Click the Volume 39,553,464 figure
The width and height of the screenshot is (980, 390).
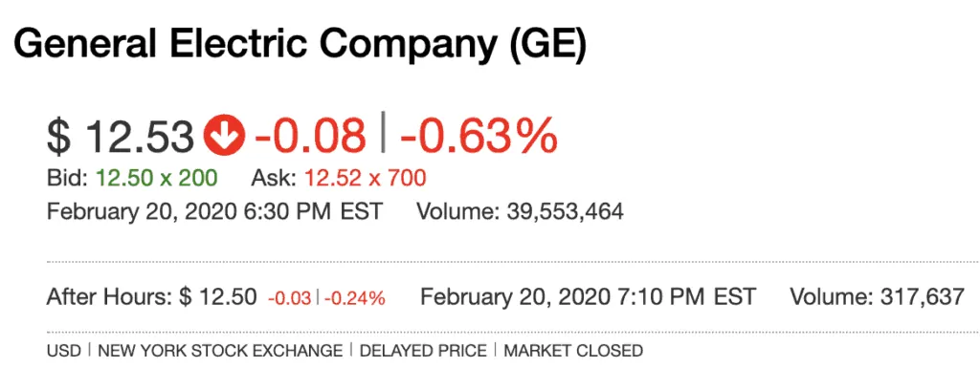[520, 211]
